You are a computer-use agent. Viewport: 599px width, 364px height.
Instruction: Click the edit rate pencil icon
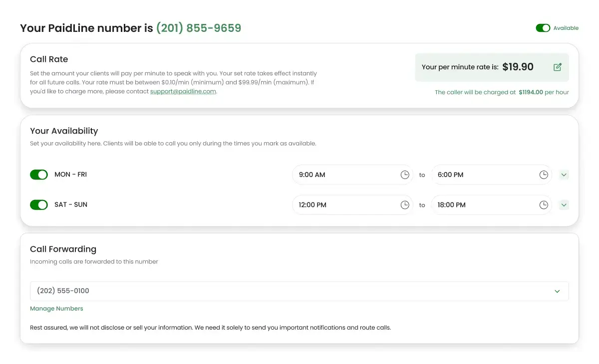point(558,67)
